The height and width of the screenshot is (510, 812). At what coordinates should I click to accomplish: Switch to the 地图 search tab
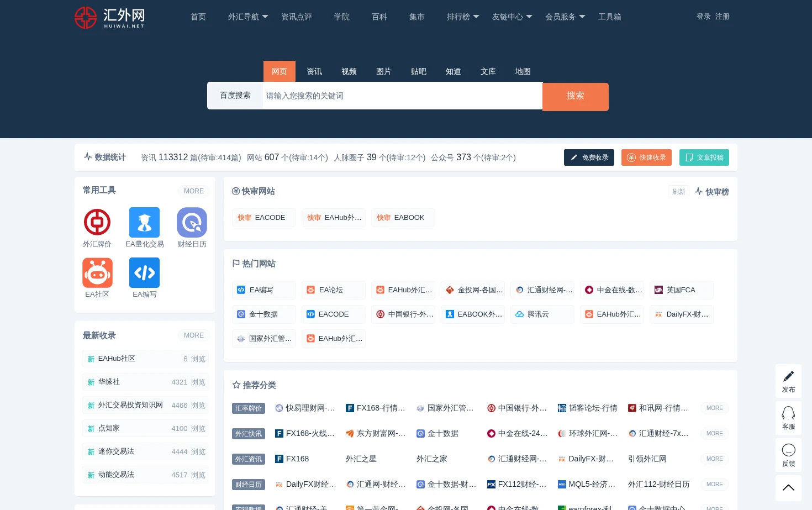pos(523,71)
